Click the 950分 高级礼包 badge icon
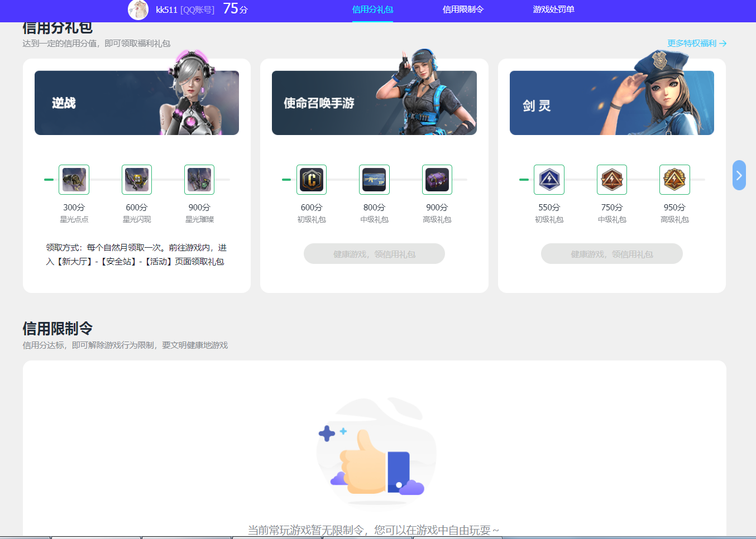The height and width of the screenshot is (539, 756). click(x=674, y=180)
